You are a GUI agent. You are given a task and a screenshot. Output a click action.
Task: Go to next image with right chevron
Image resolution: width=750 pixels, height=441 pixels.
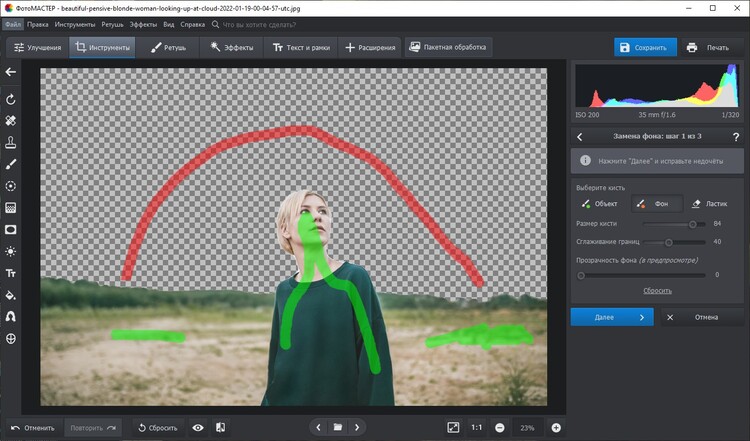(x=358, y=427)
